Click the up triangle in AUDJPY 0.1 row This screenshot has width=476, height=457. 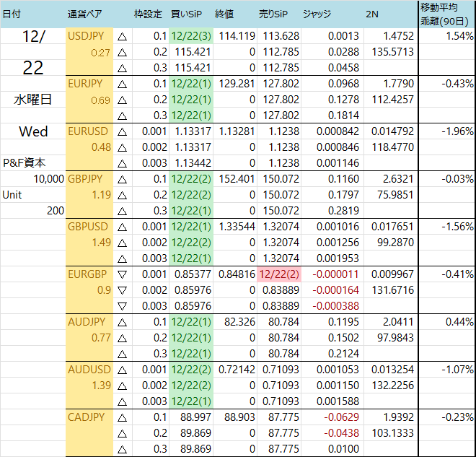[x=122, y=323]
